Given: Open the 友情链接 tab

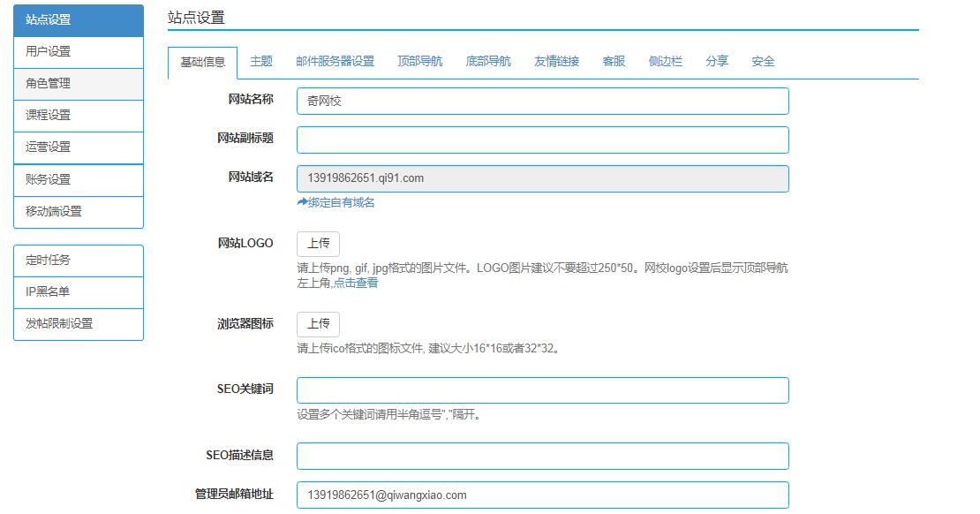Looking at the screenshot, I should [556, 61].
